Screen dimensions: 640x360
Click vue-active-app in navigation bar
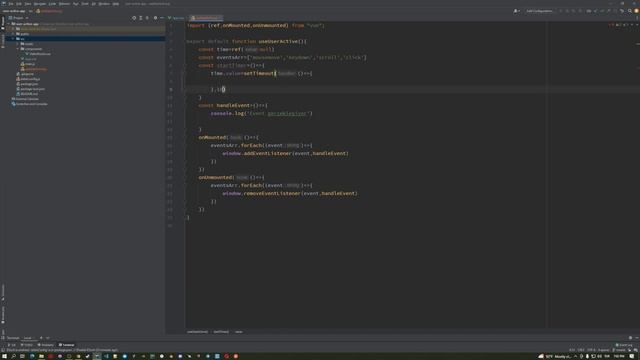tap(14, 11)
